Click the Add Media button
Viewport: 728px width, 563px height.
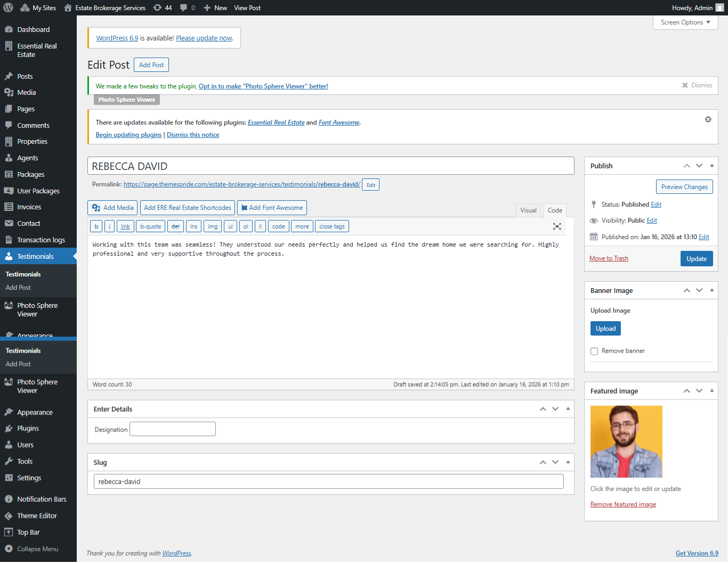[112, 208]
